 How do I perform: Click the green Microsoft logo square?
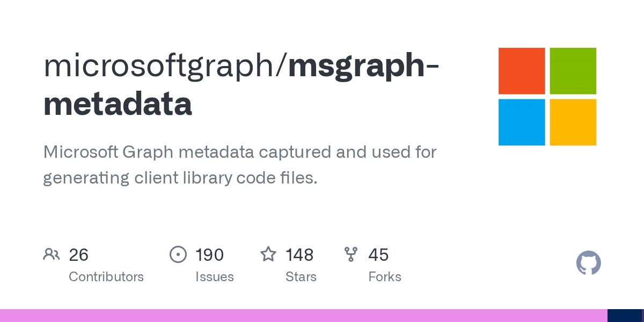point(573,71)
